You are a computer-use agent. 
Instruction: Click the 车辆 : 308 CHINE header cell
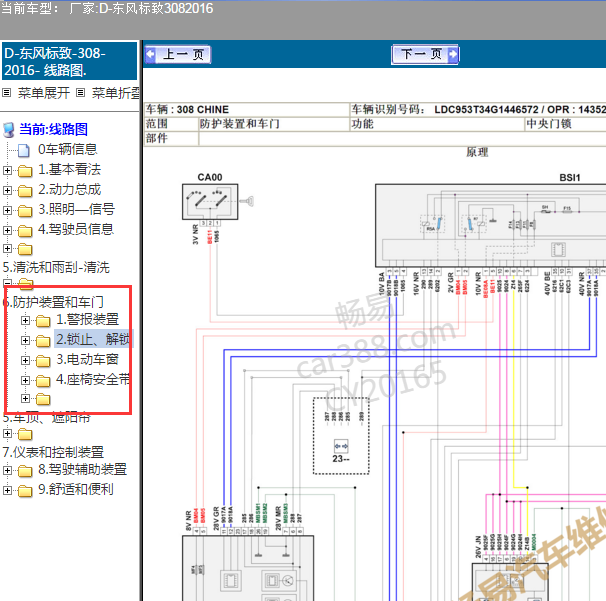[x=247, y=109]
